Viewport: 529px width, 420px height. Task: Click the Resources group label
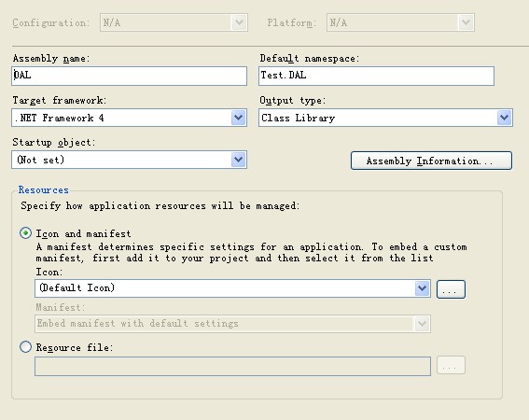(44, 189)
